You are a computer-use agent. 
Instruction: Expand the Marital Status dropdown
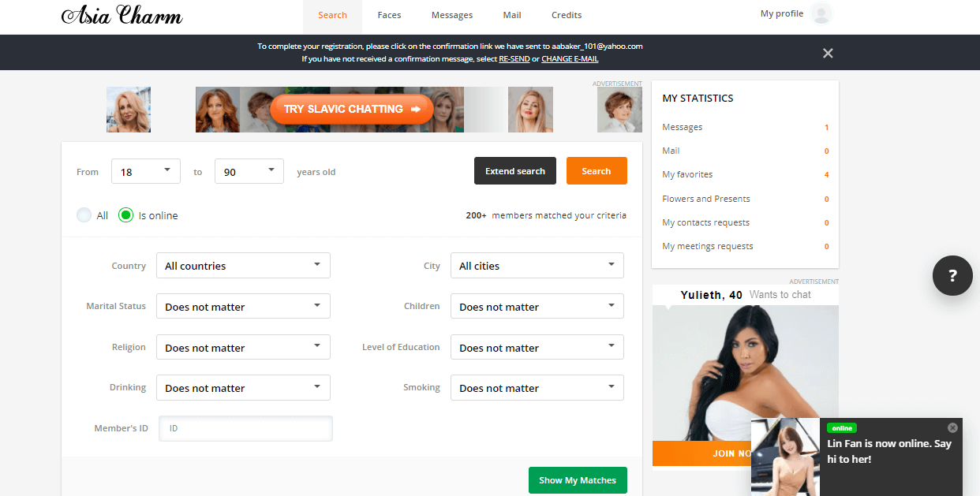[243, 306]
